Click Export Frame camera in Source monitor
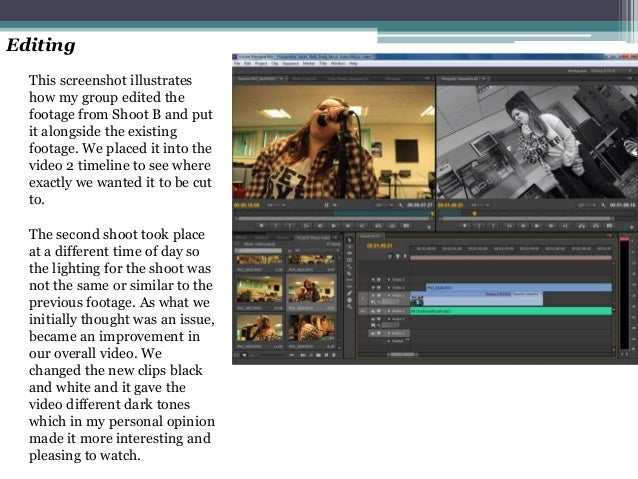The image size is (638, 479). pyautogui.click(x=406, y=225)
